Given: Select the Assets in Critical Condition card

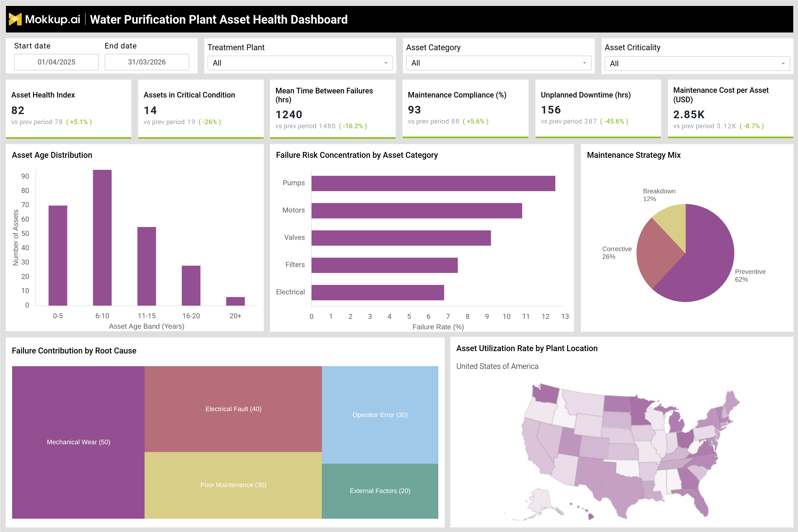Looking at the screenshot, I should click(201, 109).
